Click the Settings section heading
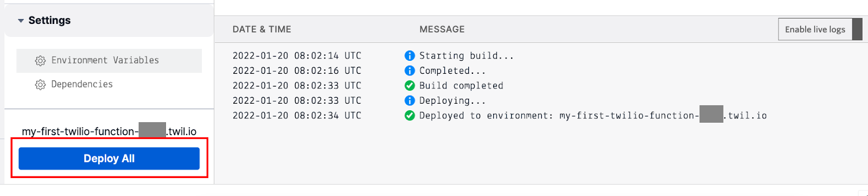 click(49, 21)
